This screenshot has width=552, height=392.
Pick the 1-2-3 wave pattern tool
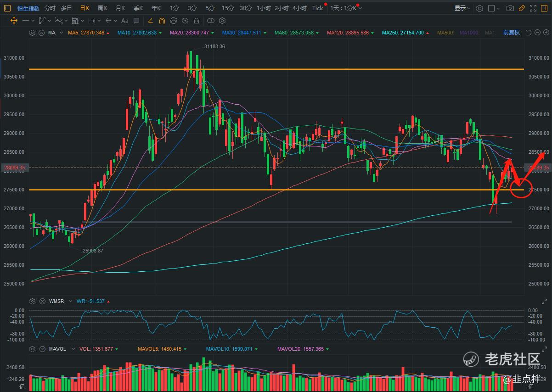pyautogui.click(x=58, y=21)
